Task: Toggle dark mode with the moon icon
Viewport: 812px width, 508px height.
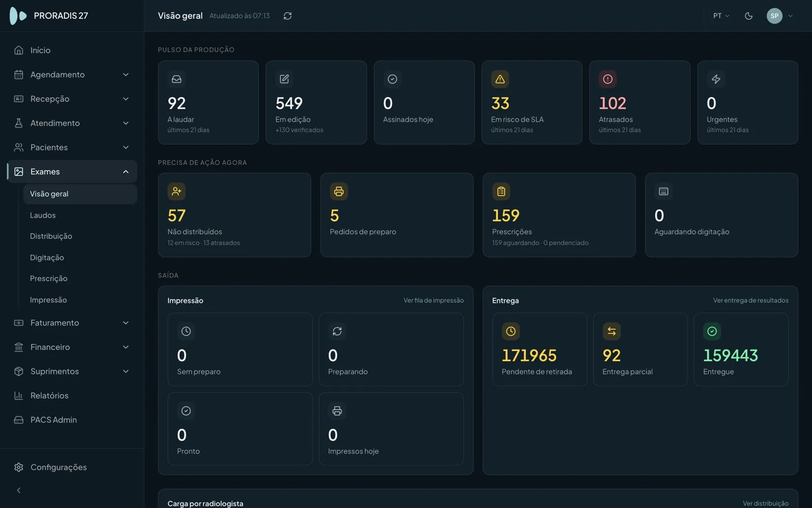Action: point(749,16)
